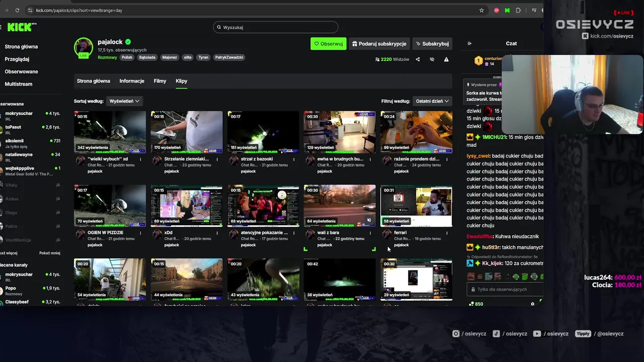The image size is (644, 362).
Task: Open Popo in recommended channels
Action: [30, 291]
